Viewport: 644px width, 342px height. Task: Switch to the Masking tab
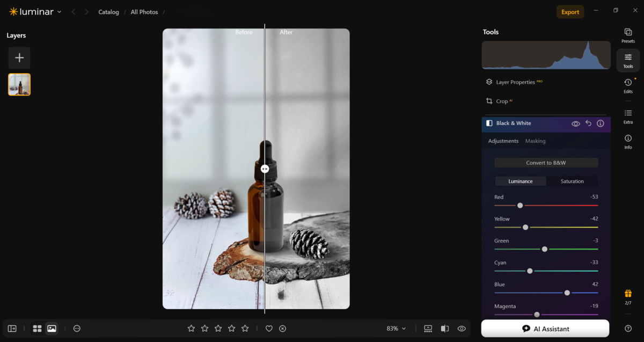(535, 141)
